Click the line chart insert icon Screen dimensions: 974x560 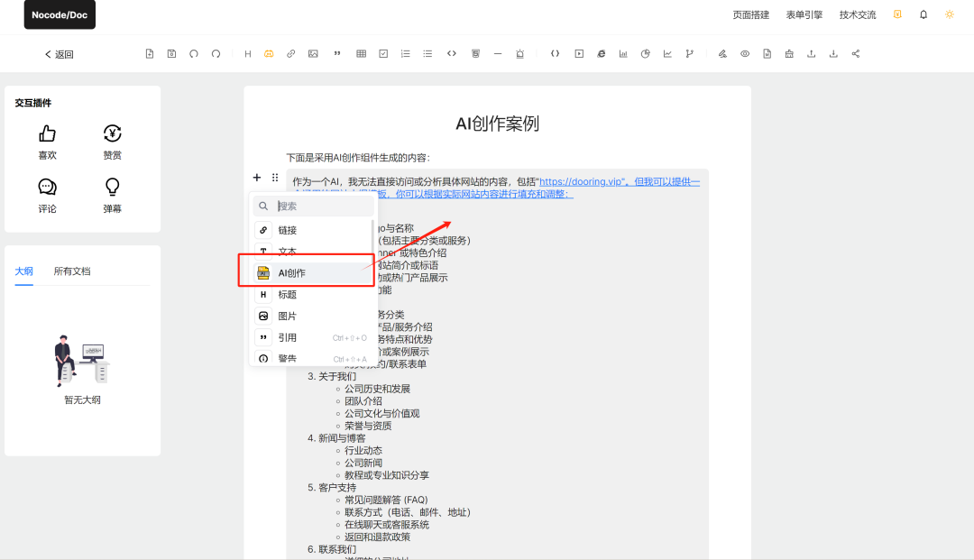667,53
